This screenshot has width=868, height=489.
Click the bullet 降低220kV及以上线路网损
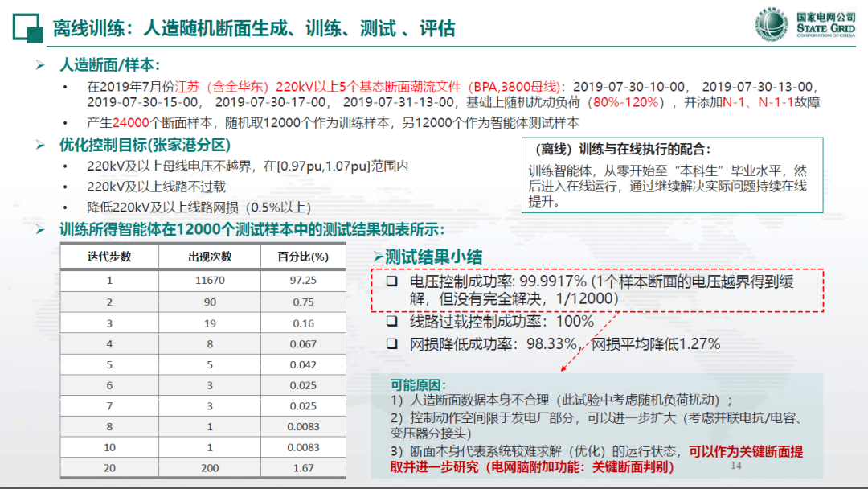click(x=199, y=208)
